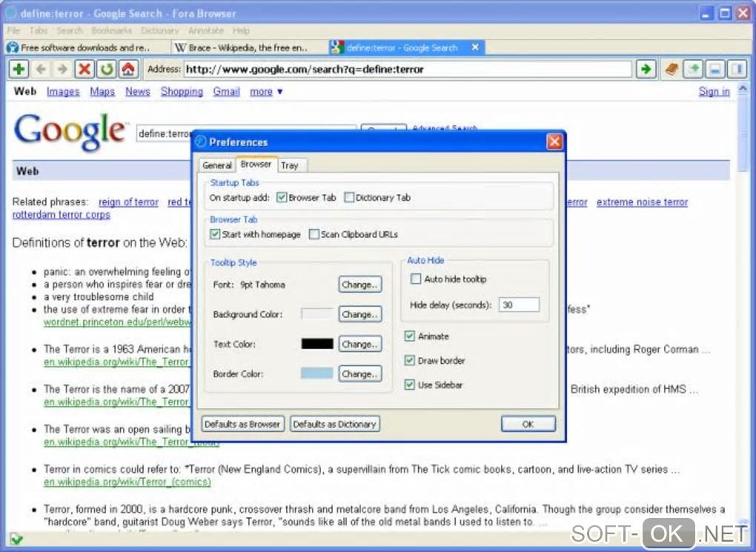Click the Defaults as Dictionary button
The height and width of the screenshot is (552, 756).
pos(334,425)
